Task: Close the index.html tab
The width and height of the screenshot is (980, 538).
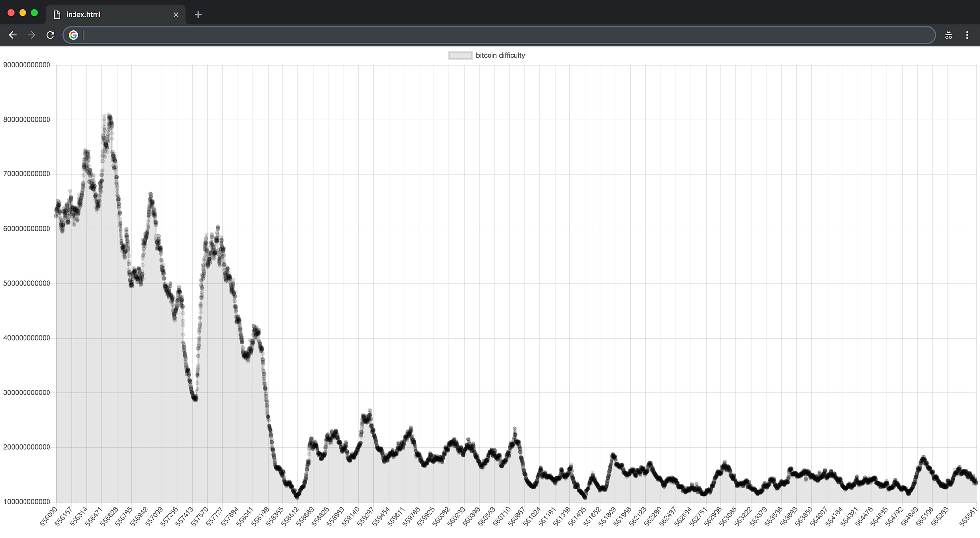Action: [176, 14]
